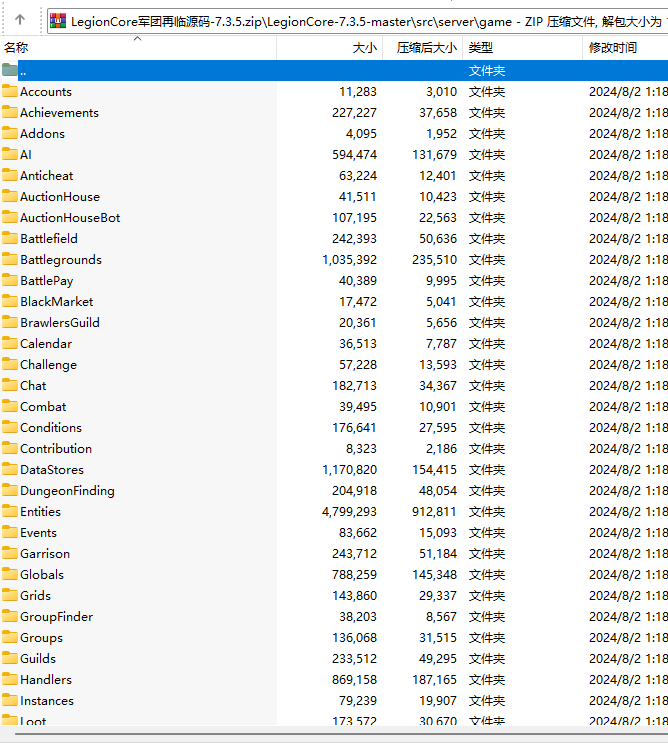Select the Handlers folder name
Viewport: 668px width, 743px height.
[x=46, y=680]
